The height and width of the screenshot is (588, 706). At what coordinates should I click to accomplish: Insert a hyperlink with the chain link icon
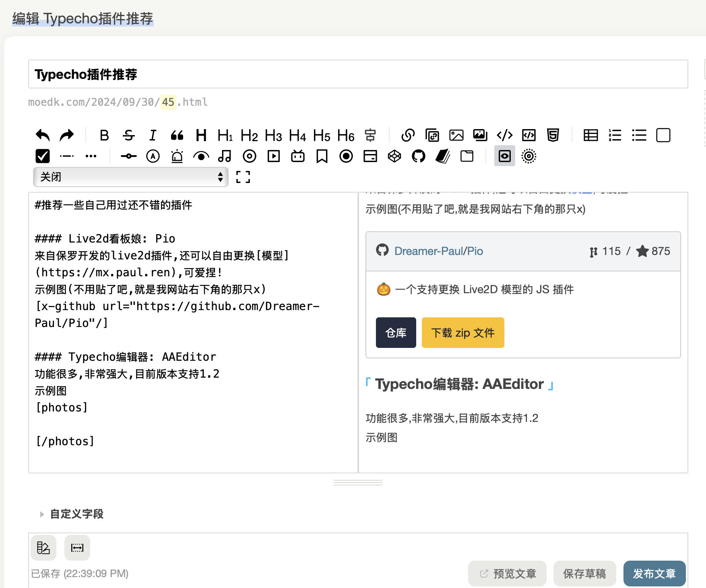408,135
